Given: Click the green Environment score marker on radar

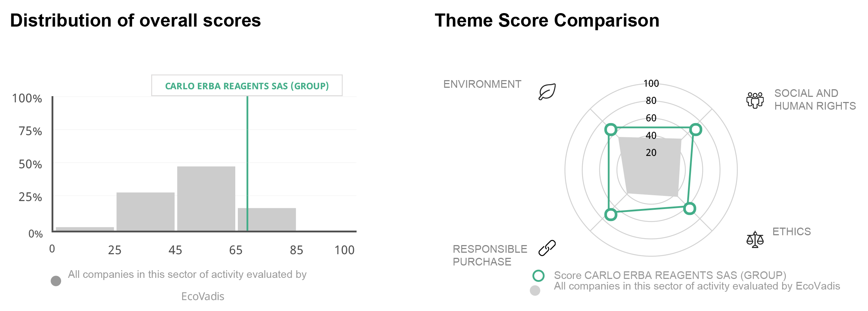Looking at the screenshot, I should (611, 129).
